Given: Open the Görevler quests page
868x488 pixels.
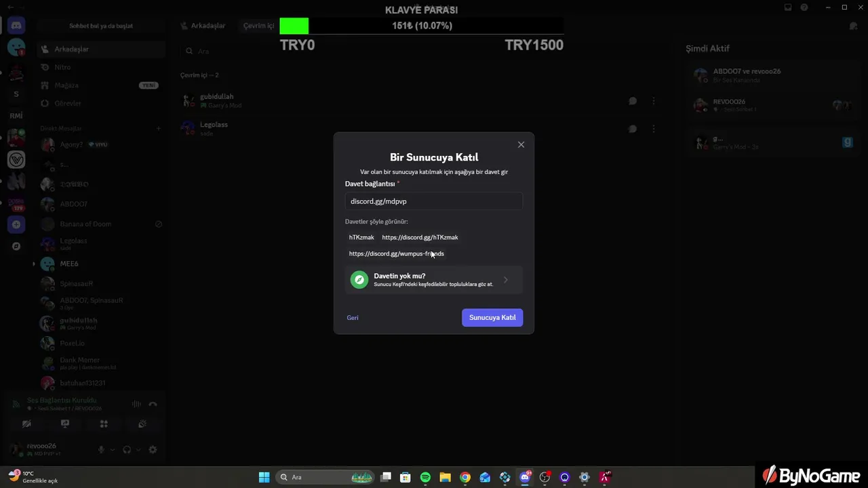Looking at the screenshot, I should coord(101,103).
